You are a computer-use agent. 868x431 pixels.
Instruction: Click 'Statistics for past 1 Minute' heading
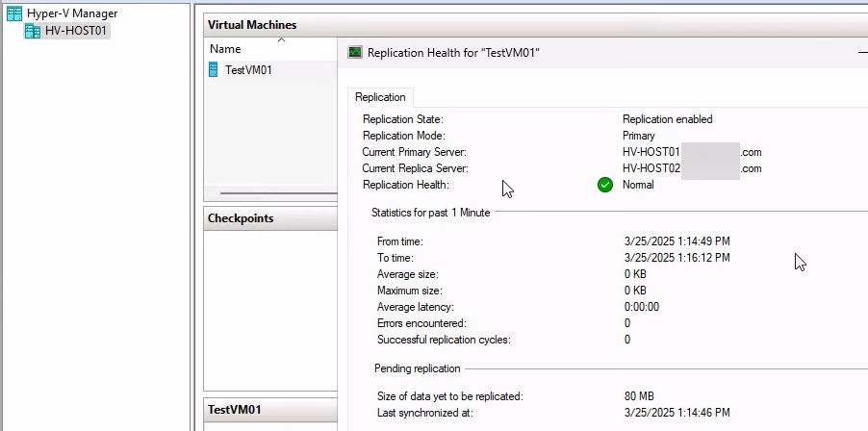click(x=431, y=213)
